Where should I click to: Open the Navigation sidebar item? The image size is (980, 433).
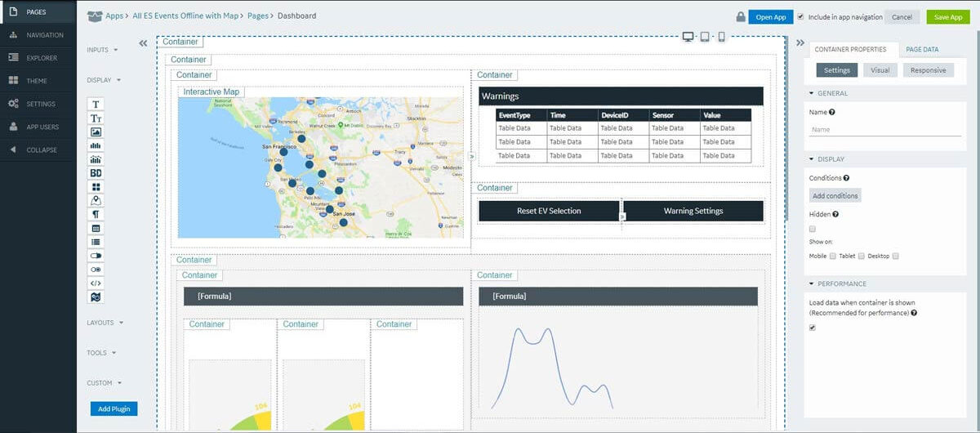(x=38, y=35)
